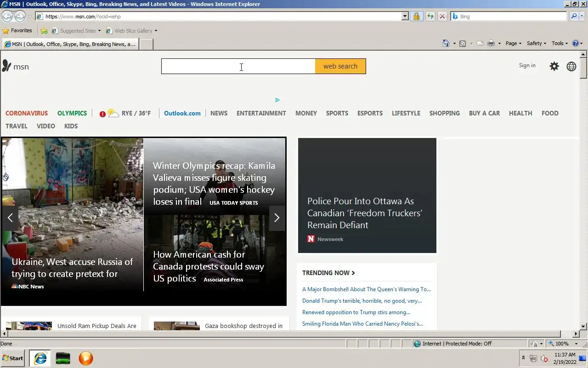Screen dimensions: 588x368
Task: Open the NEWS navigation section
Action: [x=219, y=113]
